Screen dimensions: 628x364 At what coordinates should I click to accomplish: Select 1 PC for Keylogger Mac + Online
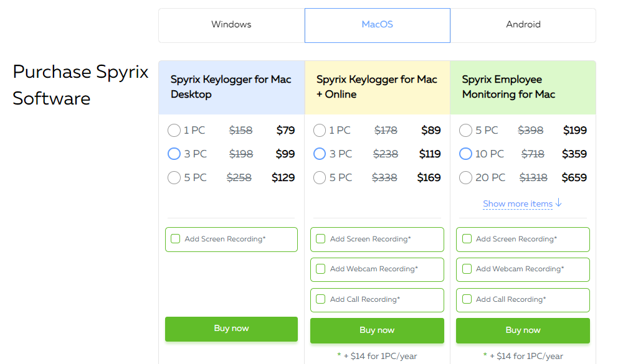point(320,131)
